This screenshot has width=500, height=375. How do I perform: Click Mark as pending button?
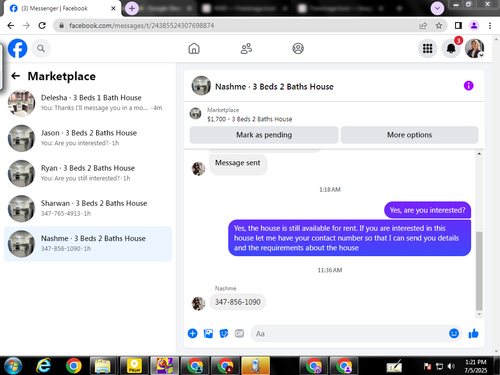pyautogui.click(x=264, y=135)
